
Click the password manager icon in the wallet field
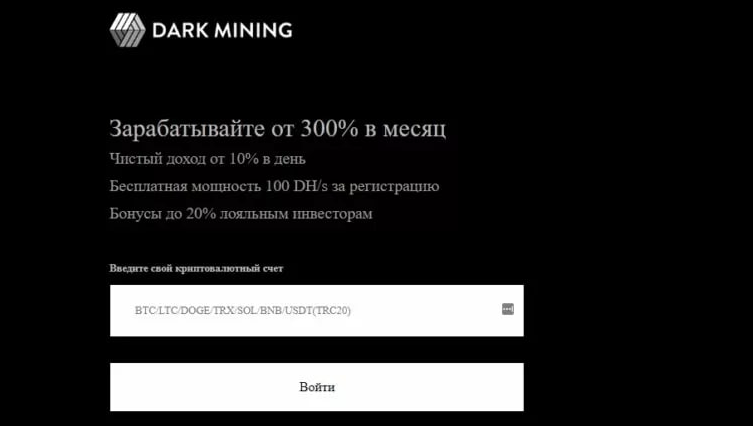(x=507, y=309)
